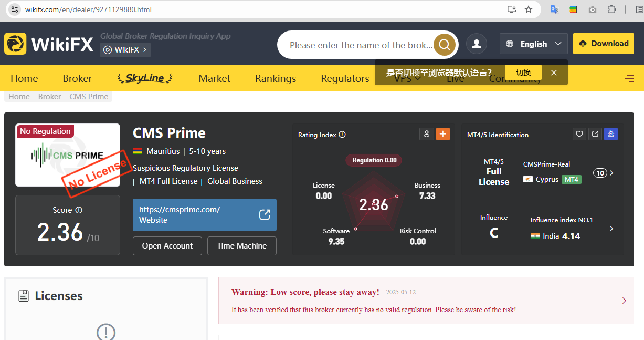Image resolution: width=644 pixels, height=340 pixels.
Task: Open the Regulators tab
Action: 345,78
